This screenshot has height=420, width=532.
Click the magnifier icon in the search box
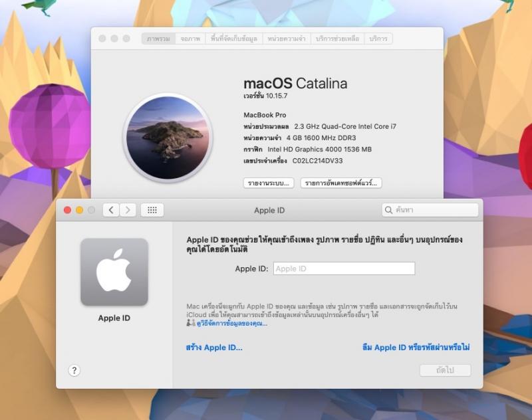coord(388,210)
